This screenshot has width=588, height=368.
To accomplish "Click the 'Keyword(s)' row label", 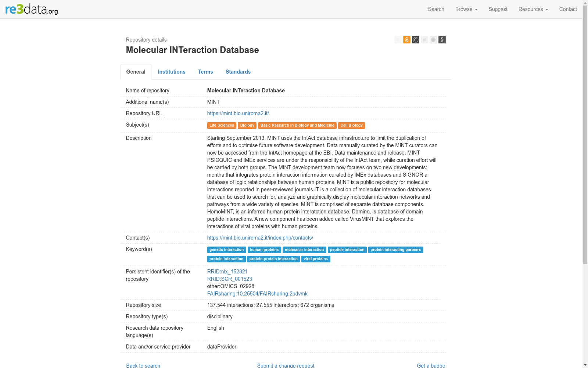I will tap(139, 249).
